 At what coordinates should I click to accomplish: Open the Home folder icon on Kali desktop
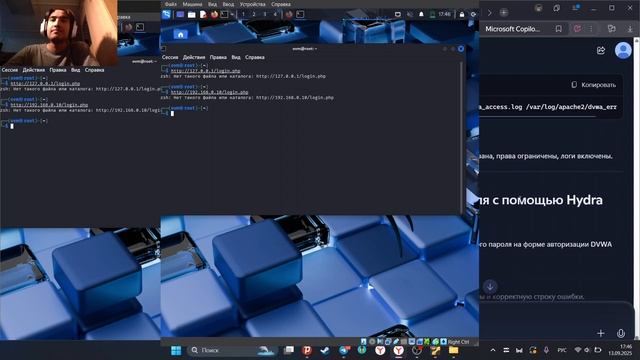(x=180, y=35)
